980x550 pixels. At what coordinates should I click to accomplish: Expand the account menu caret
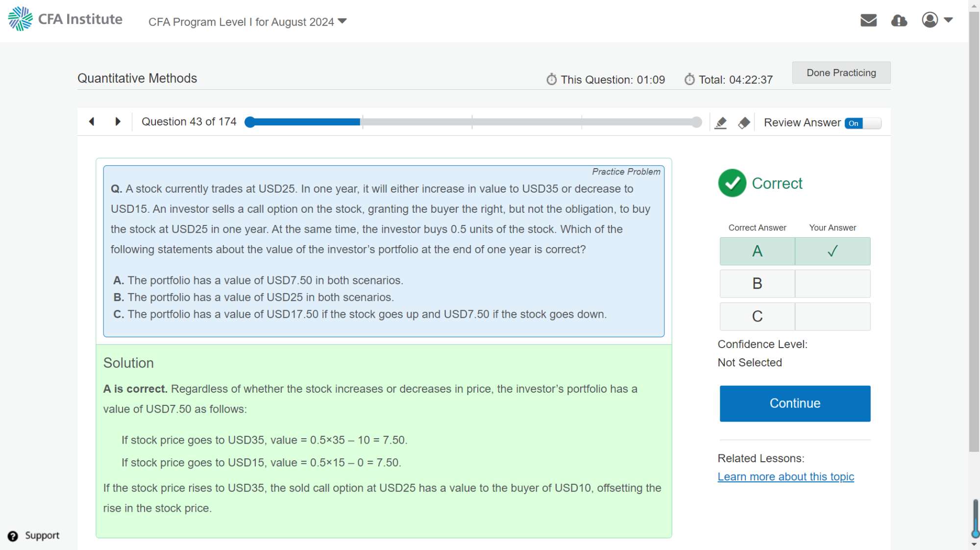[x=948, y=20]
